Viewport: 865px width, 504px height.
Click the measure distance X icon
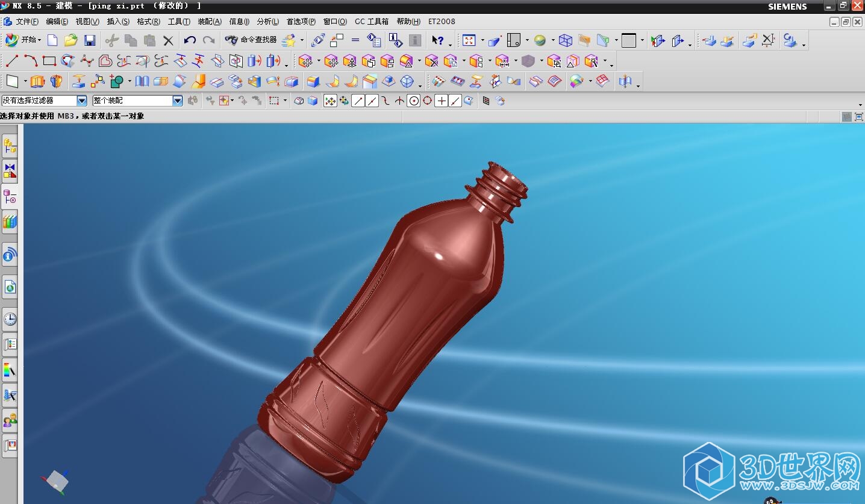(x=768, y=40)
